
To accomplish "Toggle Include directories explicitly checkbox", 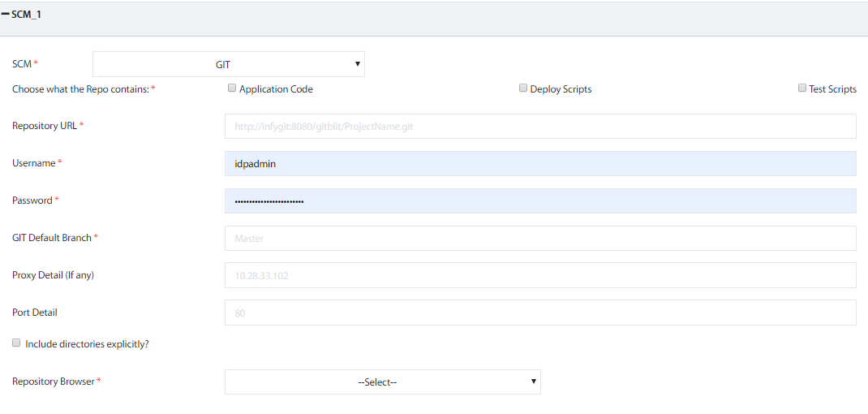I will 16,343.
